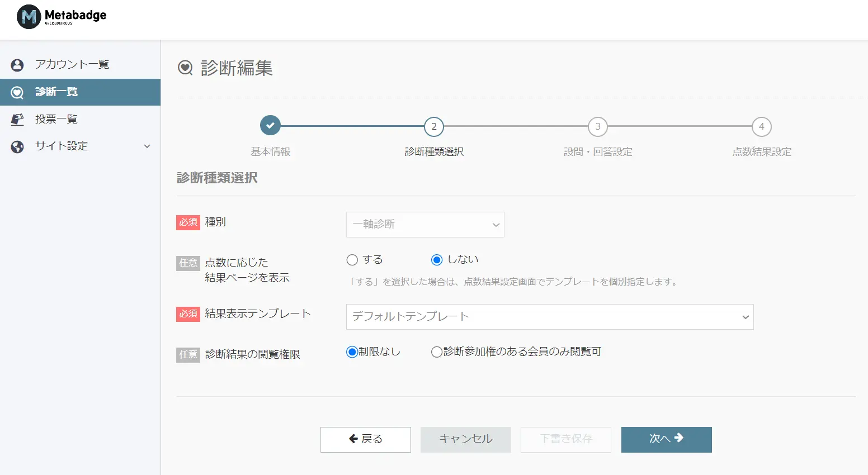
Task: Click the account list person icon
Action: (x=17, y=65)
